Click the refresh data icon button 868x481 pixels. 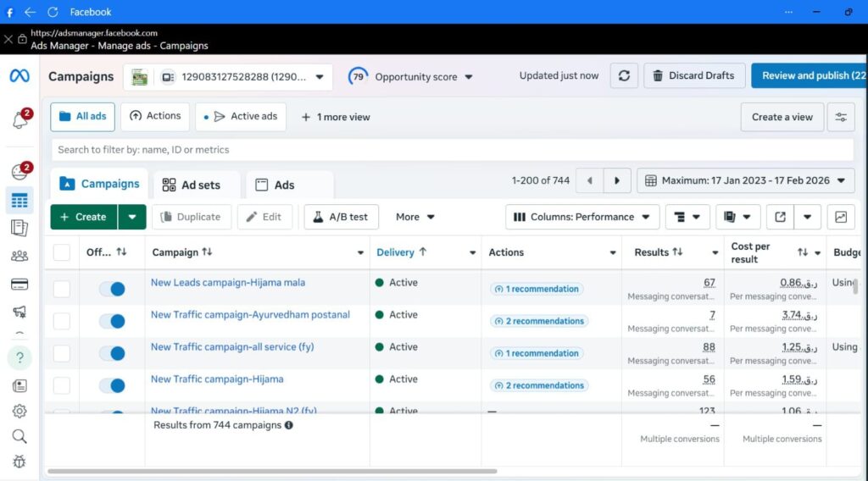point(624,75)
